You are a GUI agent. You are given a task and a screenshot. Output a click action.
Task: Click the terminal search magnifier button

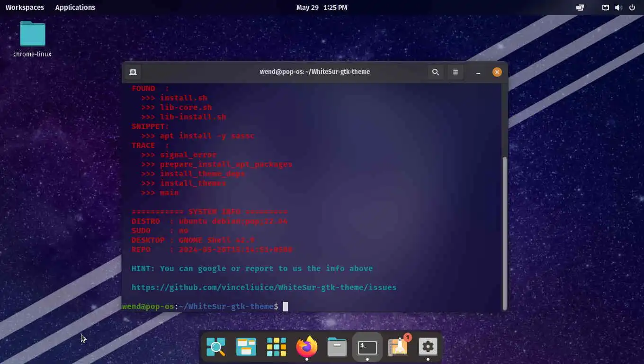(436, 72)
